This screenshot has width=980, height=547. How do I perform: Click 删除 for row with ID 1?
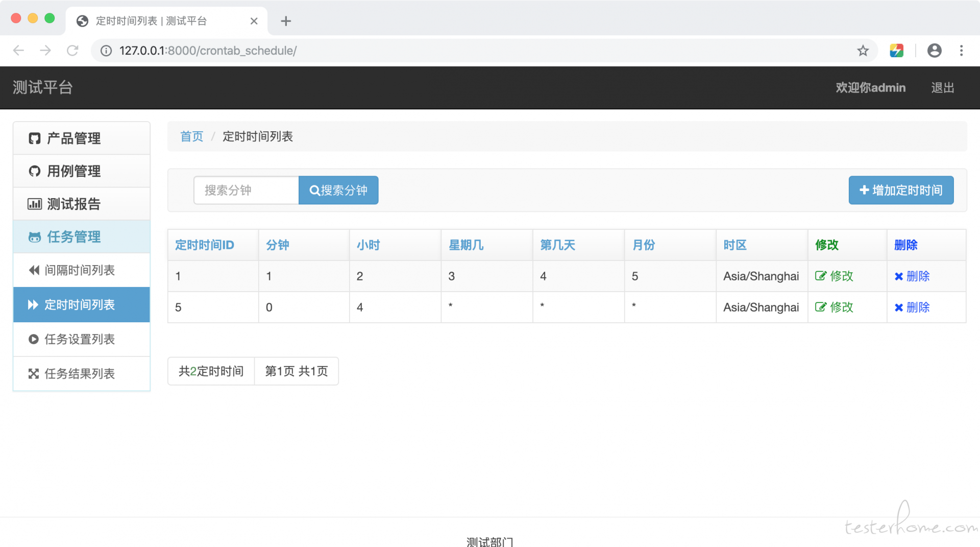click(912, 276)
